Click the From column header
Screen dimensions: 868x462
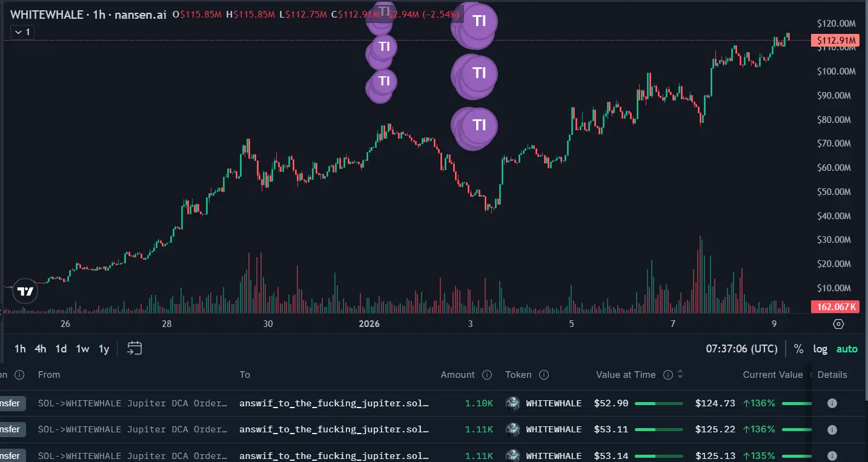(49, 375)
